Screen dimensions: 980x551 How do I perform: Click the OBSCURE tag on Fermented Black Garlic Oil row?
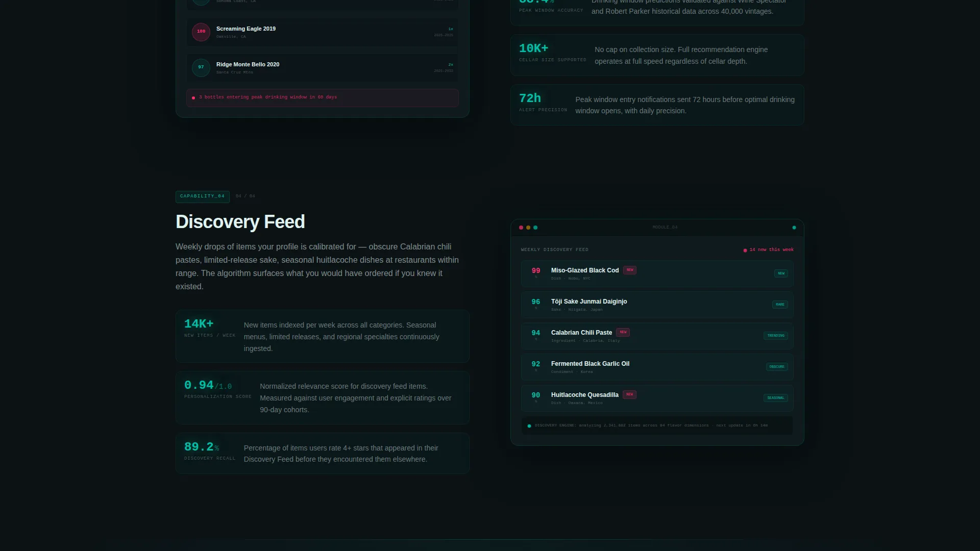point(777,367)
